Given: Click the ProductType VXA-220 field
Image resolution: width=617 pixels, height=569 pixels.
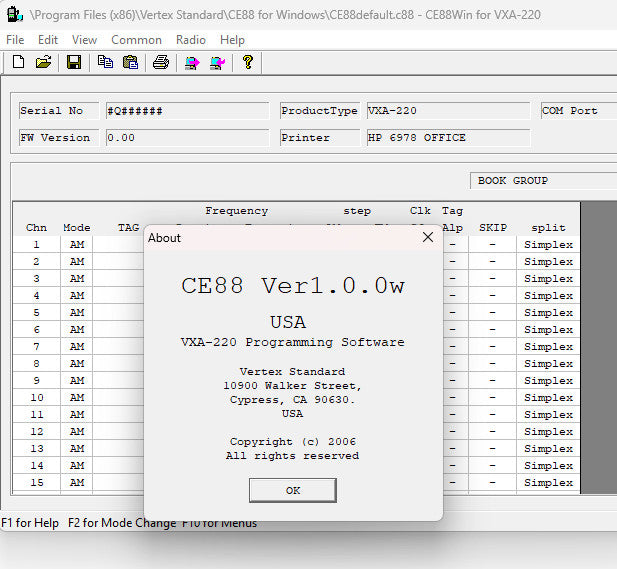Looking at the screenshot, I should 448,111.
